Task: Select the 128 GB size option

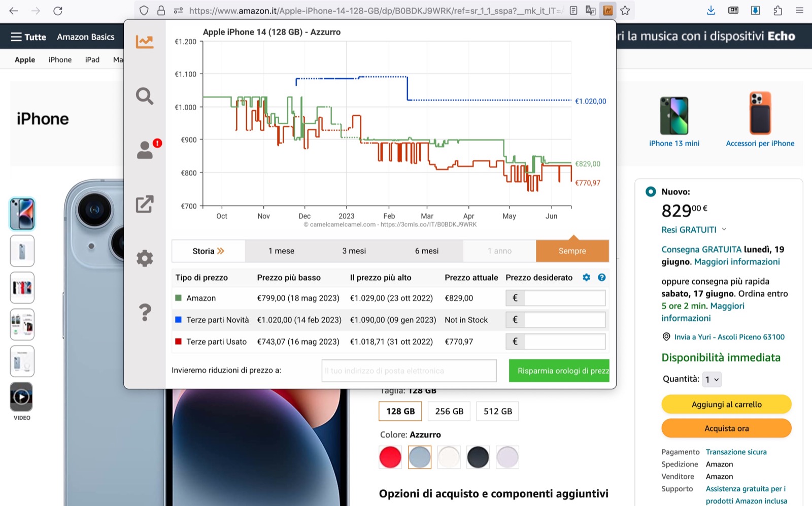Action: (400, 411)
